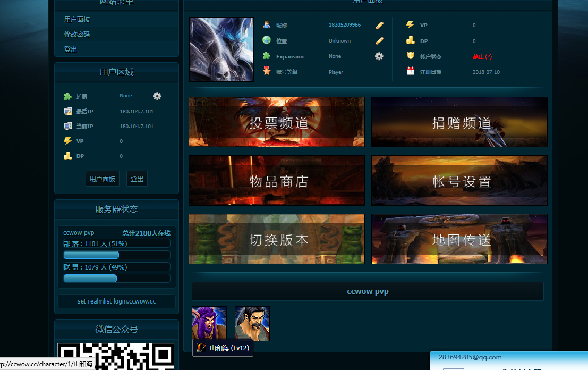
Task: Click the gear icon in the sidebar 扩展 row
Action: pyautogui.click(x=157, y=96)
